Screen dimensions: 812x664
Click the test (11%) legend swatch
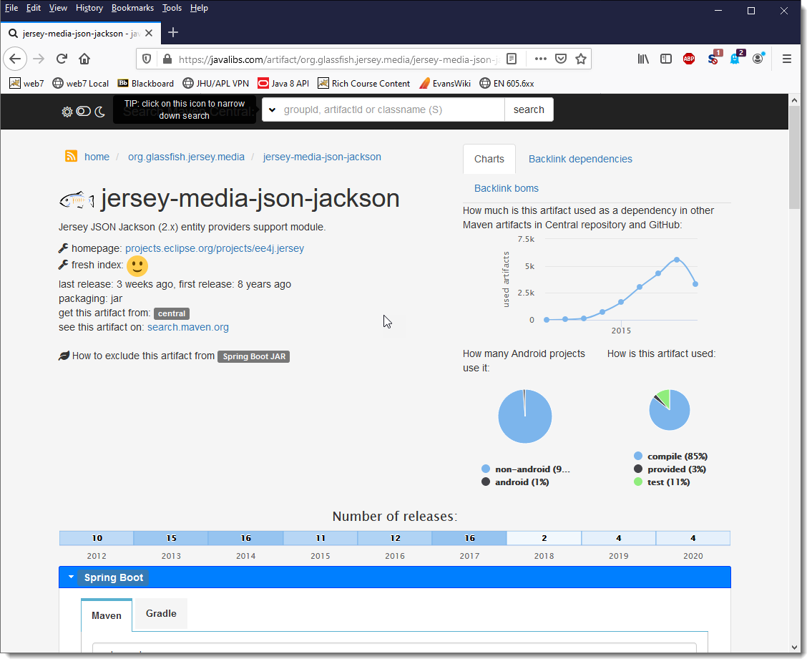point(638,482)
